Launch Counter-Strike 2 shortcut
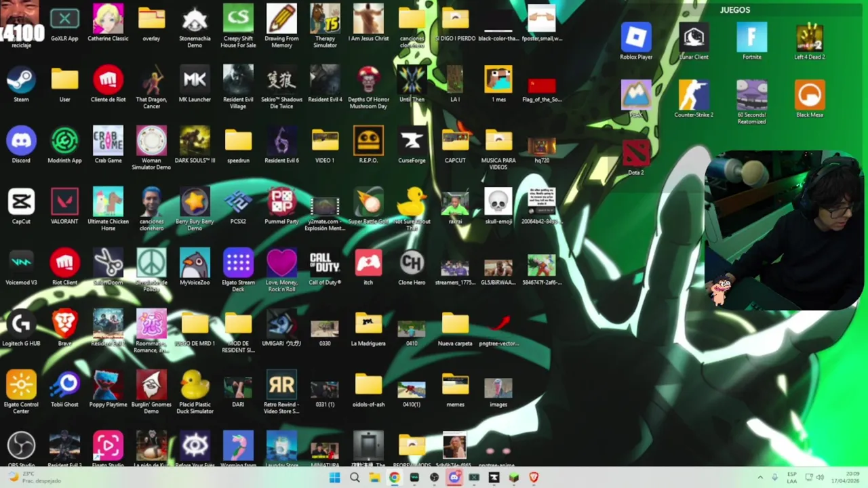This screenshot has width=868, height=488. click(693, 100)
